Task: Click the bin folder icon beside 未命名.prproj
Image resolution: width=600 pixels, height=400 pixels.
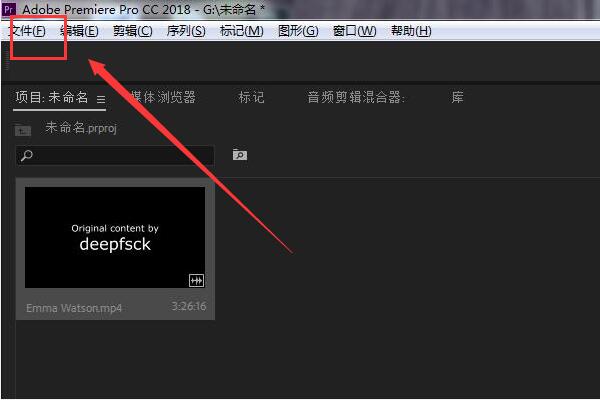Action: 23,130
